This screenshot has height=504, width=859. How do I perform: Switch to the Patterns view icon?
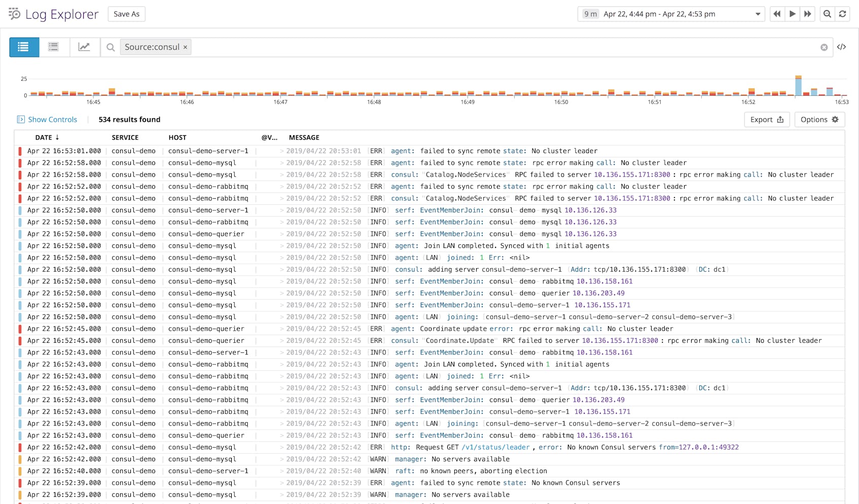(x=54, y=47)
